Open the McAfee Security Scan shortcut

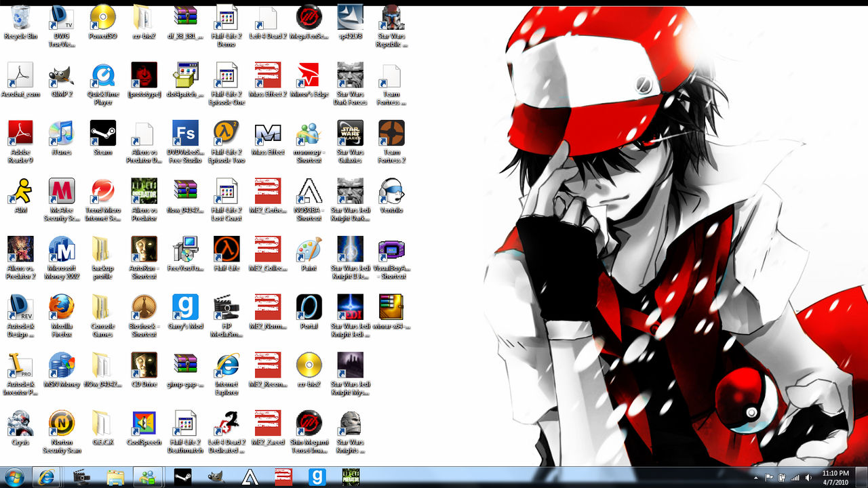[x=62, y=201]
